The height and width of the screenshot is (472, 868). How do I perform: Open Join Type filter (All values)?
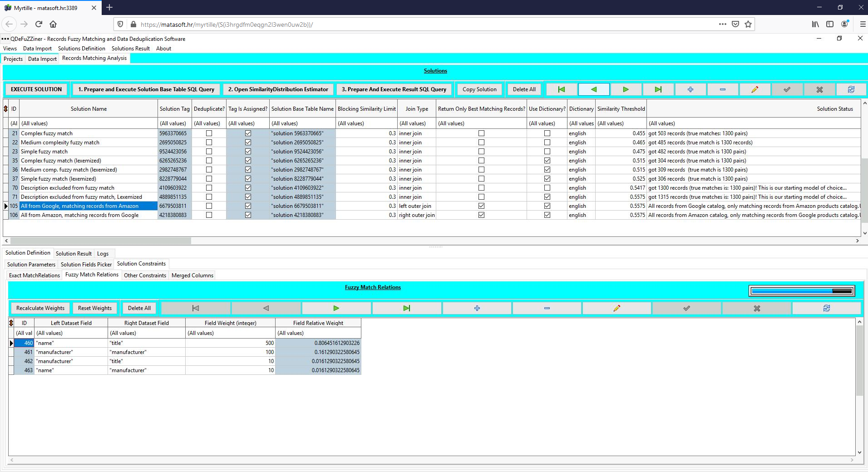(x=416, y=123)
